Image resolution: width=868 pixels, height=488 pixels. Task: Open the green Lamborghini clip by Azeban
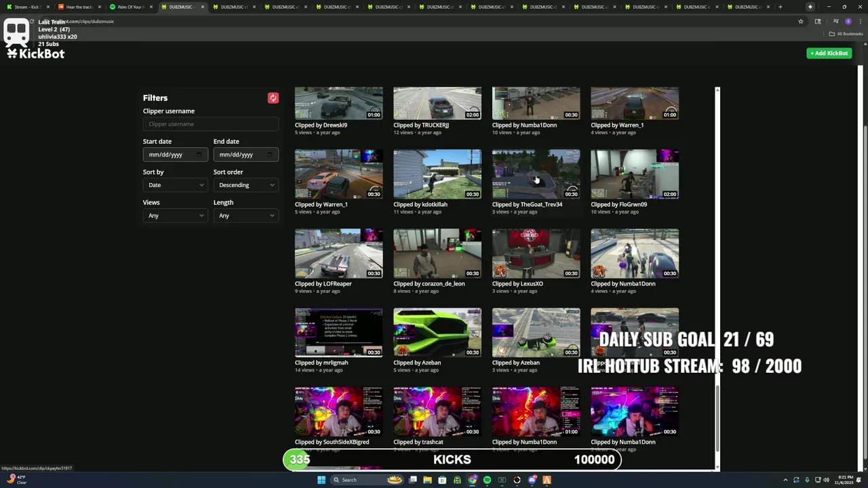tap(437, 333)
